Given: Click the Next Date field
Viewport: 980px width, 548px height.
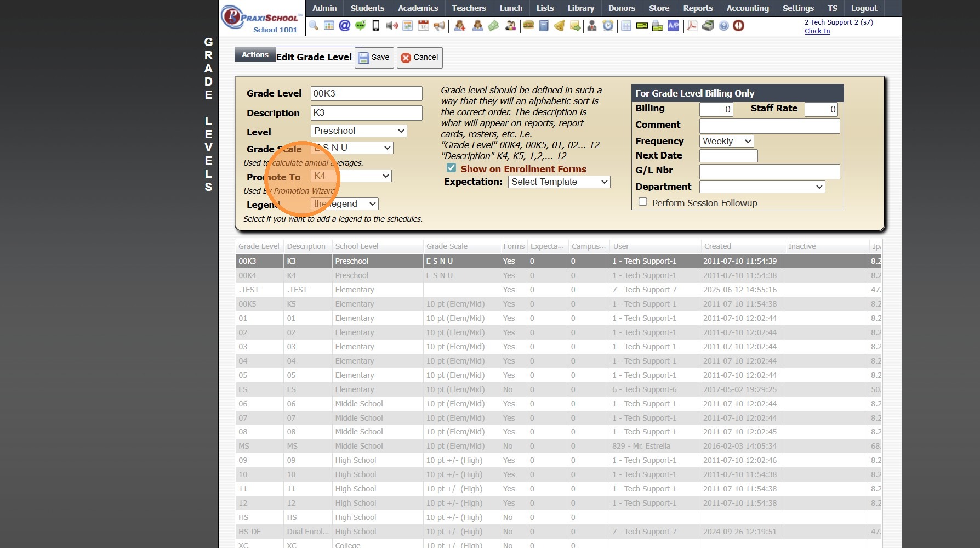Looking at the screenshot, I should pos(728,156).
